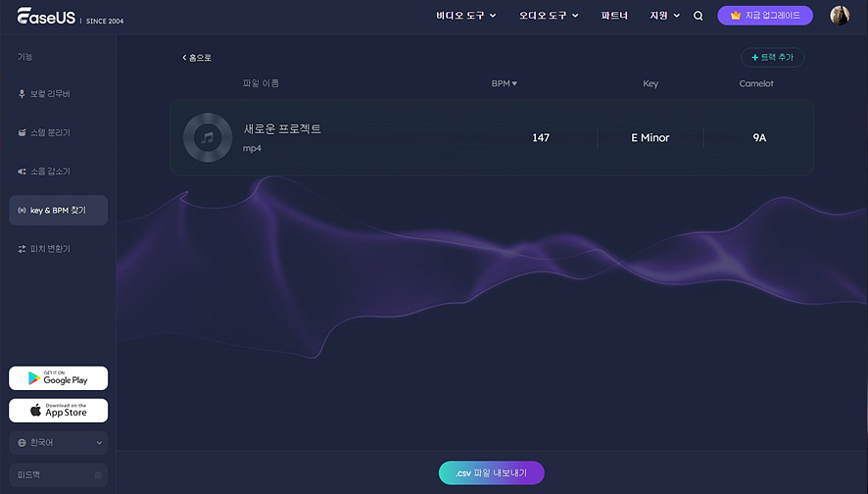Click the App Store download badge
The image size is (868, 494).
point(58,411)
